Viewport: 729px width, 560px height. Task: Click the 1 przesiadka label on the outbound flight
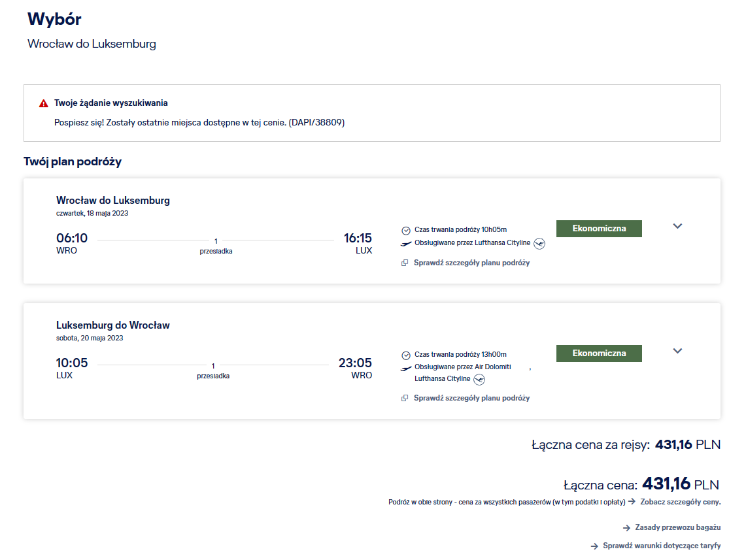pos(216,246)
